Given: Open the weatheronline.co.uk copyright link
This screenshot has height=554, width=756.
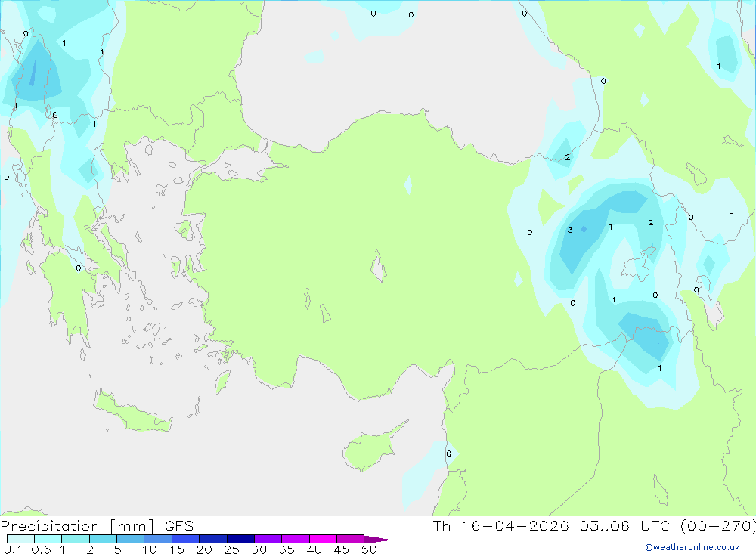Looking at the screenshot, I should (x=692, y=547).
